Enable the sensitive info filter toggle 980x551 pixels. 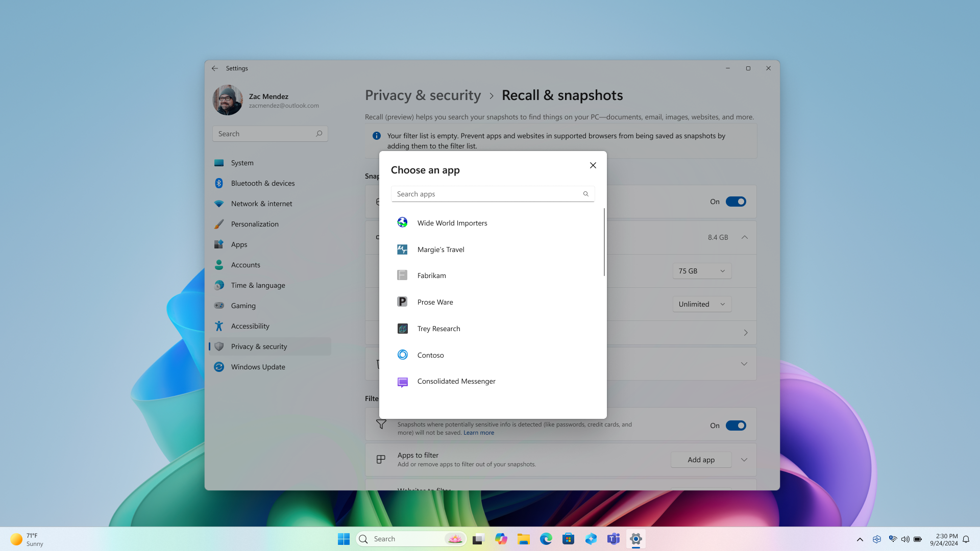[736, 425]
